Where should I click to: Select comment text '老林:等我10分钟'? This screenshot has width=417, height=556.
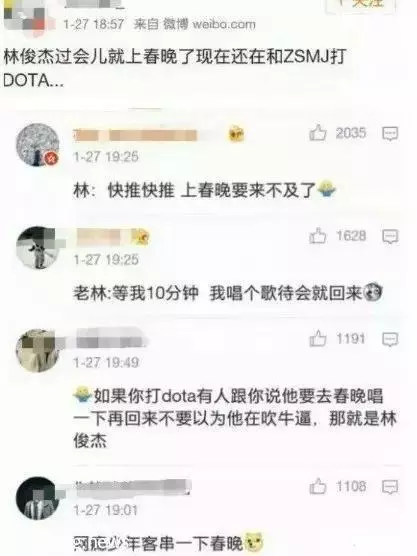[136, 294]
